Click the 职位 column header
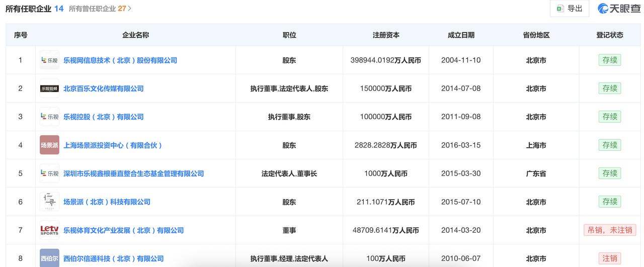Viewport: 644px width, 267px height. 289,35
